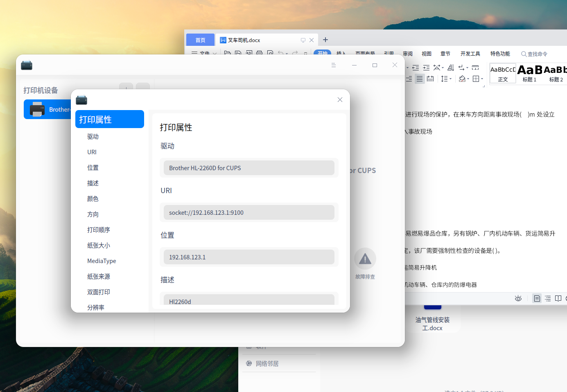
Task: Open 双面打印 settings in the sidebar
Action: [98, 292]
